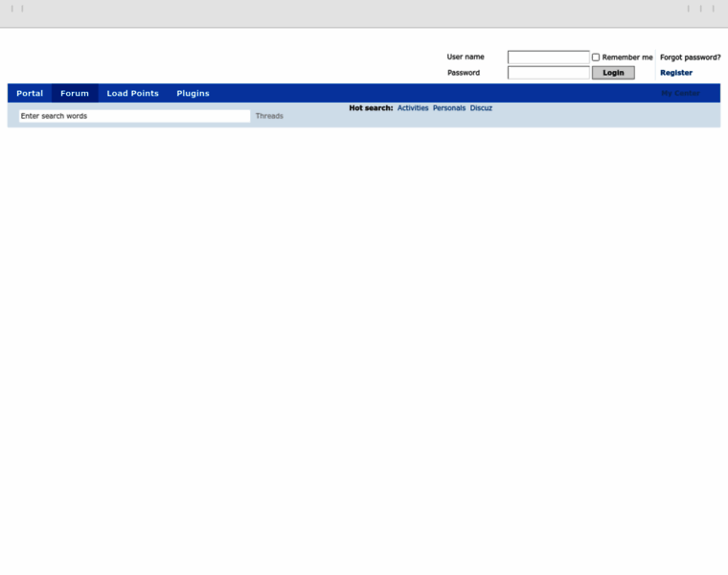This screenshot has width=728, height=575.
Task: Open the Load Points tab
Action: click(133, 93)
